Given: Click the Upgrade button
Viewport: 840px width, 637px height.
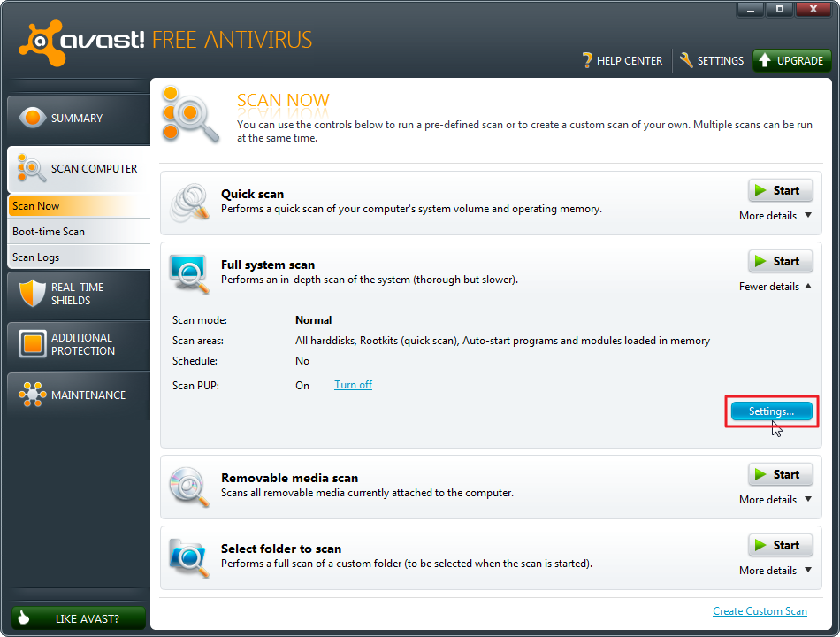Looking at the screenshot, I should pos(791,60).
